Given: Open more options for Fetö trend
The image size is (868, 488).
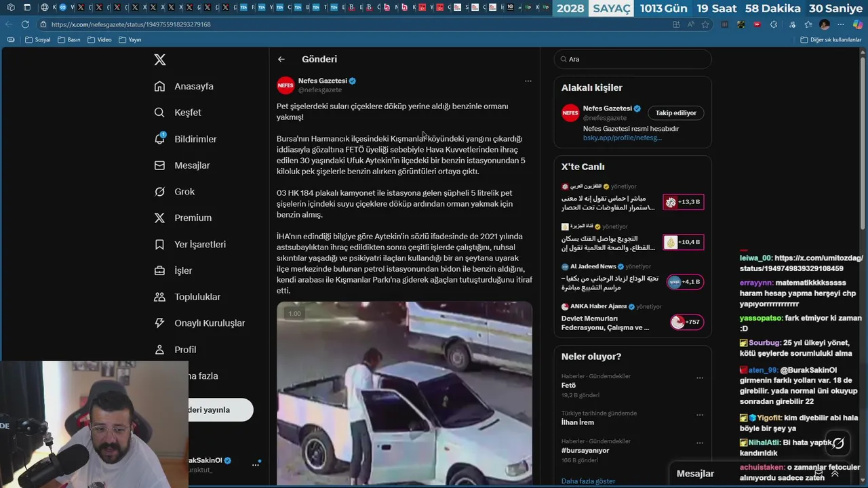Looking at the screenshot, I should (700, 378).
